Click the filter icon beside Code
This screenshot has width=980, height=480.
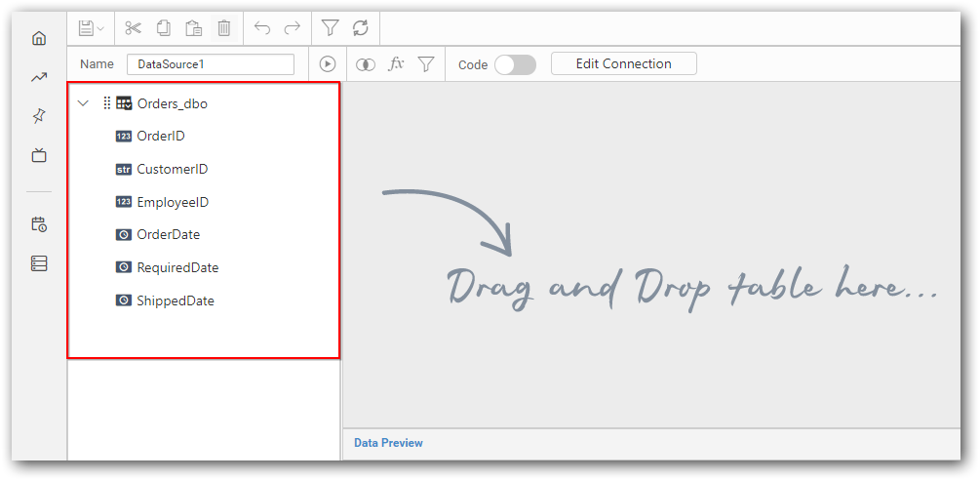pos(426,64)
